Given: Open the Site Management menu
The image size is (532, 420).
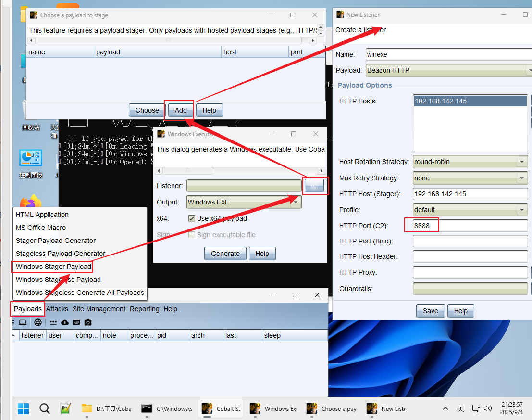Looking at the screenshot, I should (99, 309).
